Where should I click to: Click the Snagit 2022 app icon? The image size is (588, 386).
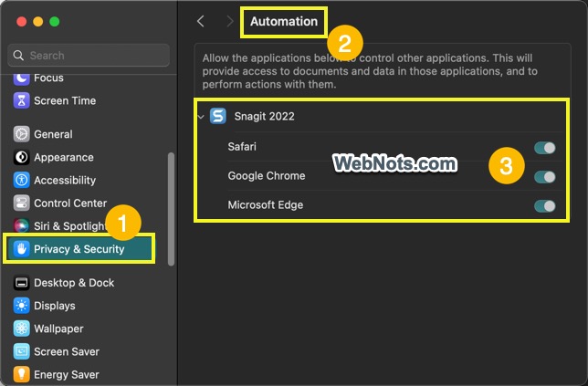218,116
